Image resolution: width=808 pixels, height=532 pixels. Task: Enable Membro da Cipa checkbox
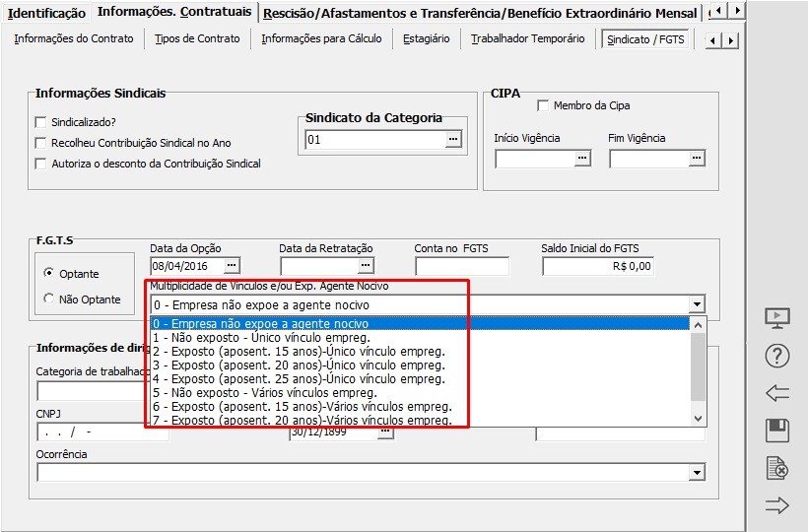542,105
